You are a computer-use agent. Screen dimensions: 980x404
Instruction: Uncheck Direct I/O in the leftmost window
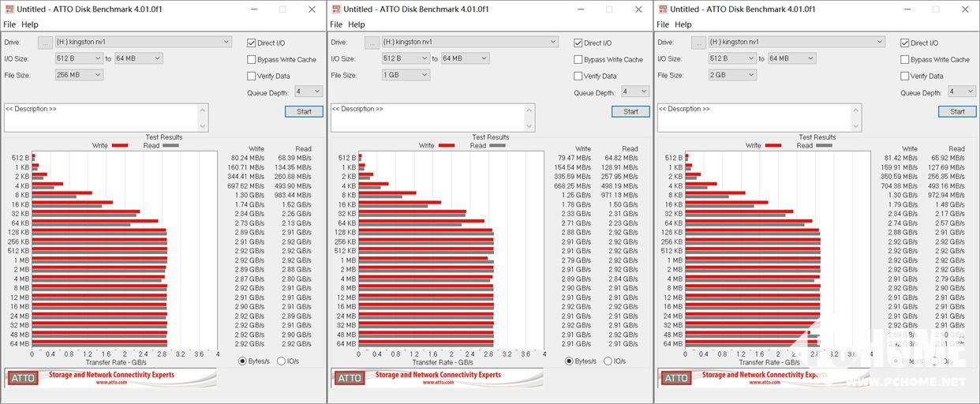(x=252, y=43)
